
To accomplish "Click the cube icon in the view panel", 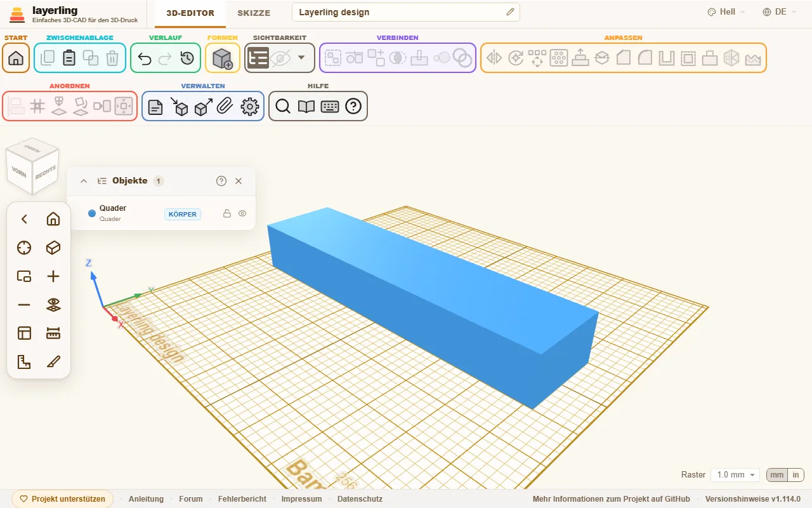I will coord(53,248).
